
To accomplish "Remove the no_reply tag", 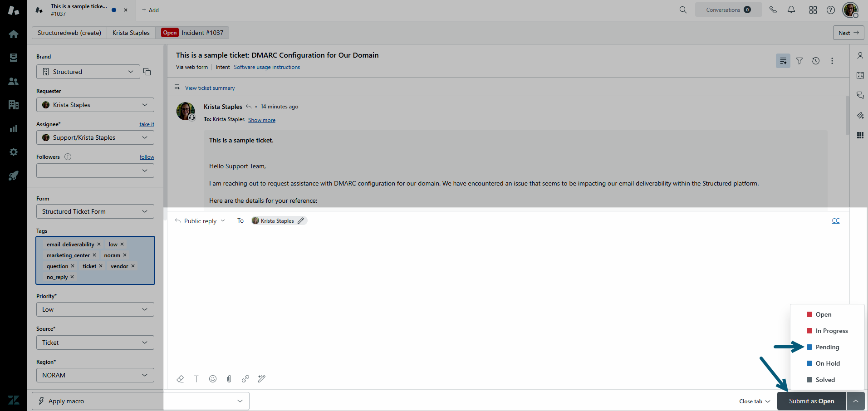I will pyautogui.click(x=72, y=277).
